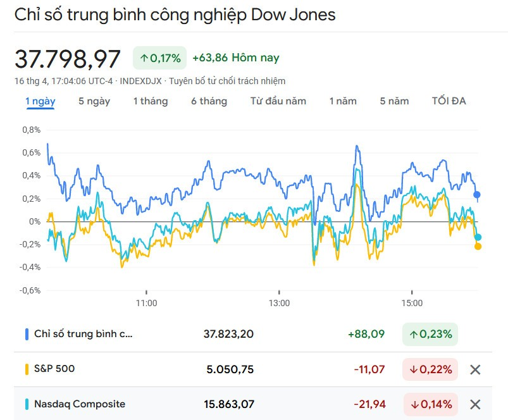Select the "Từ đầu năm" tab
The height and width of the screenshot is (420, 508).
[x=278, y=101]
